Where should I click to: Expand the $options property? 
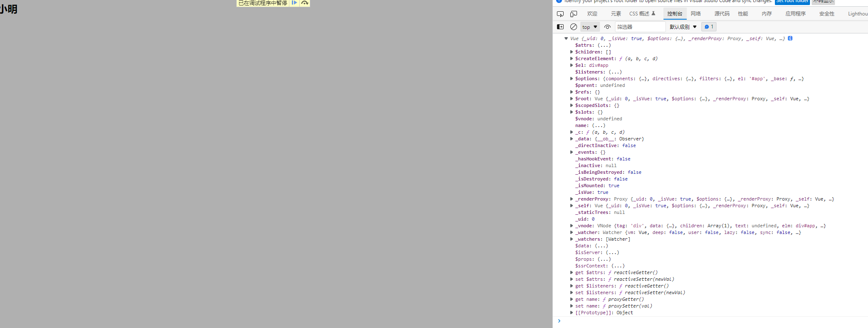tap(572, 79)
